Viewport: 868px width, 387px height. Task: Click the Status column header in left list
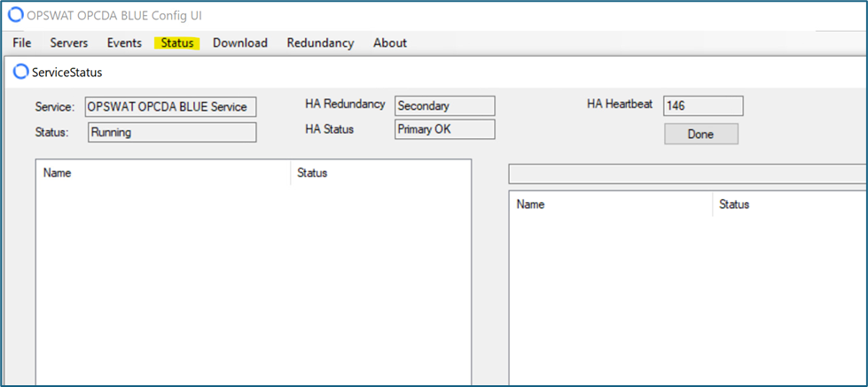[x=380, y=173]
